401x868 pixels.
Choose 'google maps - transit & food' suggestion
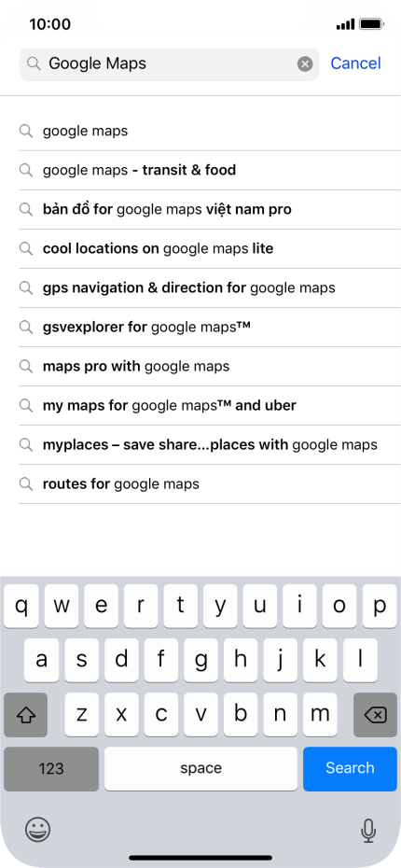210,170
